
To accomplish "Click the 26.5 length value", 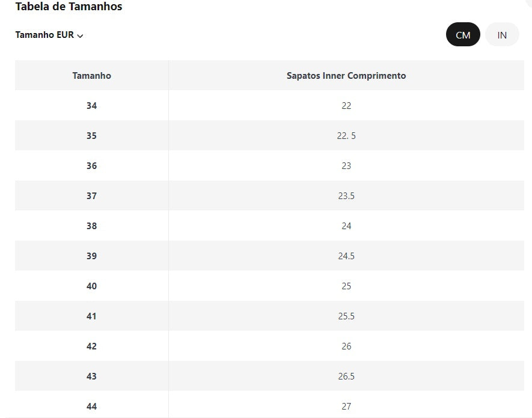I will [346, 377].
